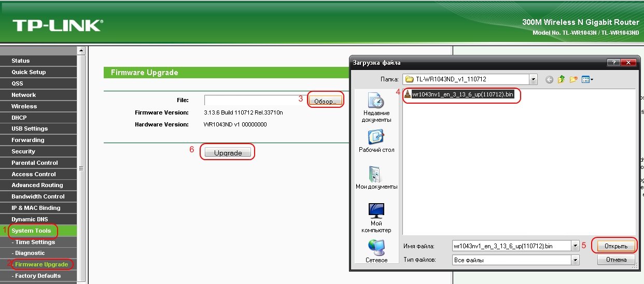Click the sidebar scrollbar up arrow
The width and height of the screenshot is (644, 284).
81,51
